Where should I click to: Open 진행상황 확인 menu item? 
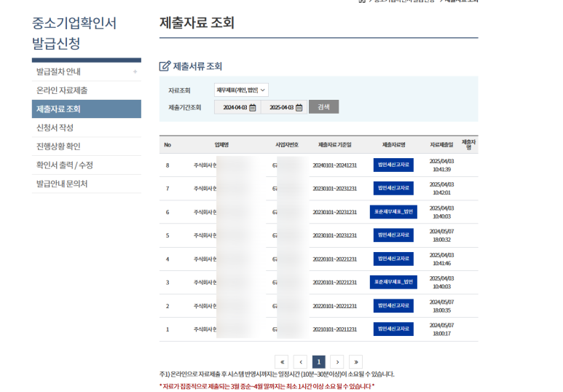(87, 146)
